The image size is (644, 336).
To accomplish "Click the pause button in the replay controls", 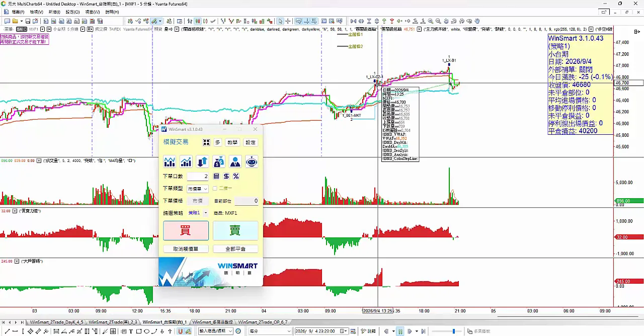I will (x=400, y=331).
